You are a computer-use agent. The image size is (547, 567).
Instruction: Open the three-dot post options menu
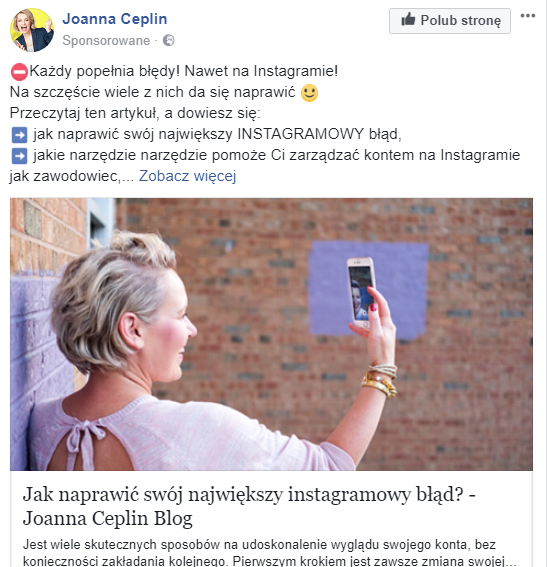pyautogui.click(x=527, y=16)
